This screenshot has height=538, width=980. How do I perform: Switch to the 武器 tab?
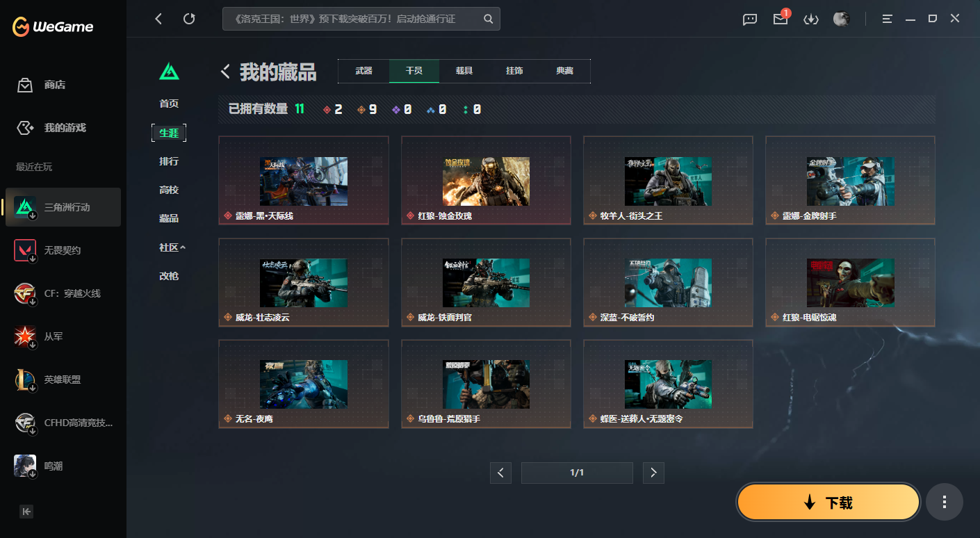click(x=364, y=71)
